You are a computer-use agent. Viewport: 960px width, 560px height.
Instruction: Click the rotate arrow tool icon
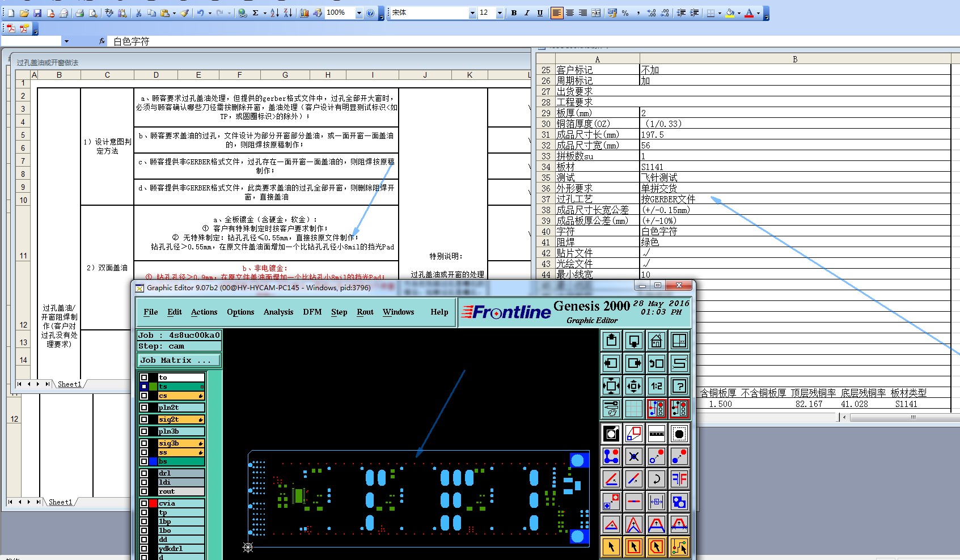tap(657, 479)
